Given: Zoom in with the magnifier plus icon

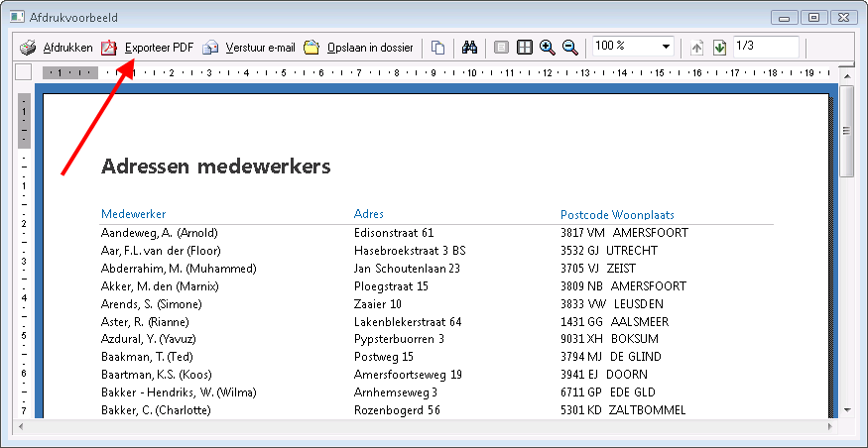Looking at the screenshot, I should 548,49.
